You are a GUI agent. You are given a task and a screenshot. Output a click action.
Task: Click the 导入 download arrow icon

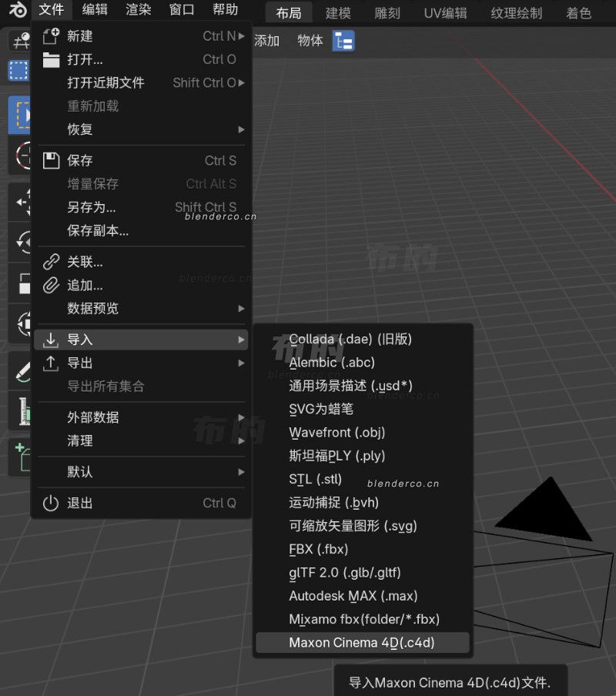pyautogui.click(x=51, y=340)
